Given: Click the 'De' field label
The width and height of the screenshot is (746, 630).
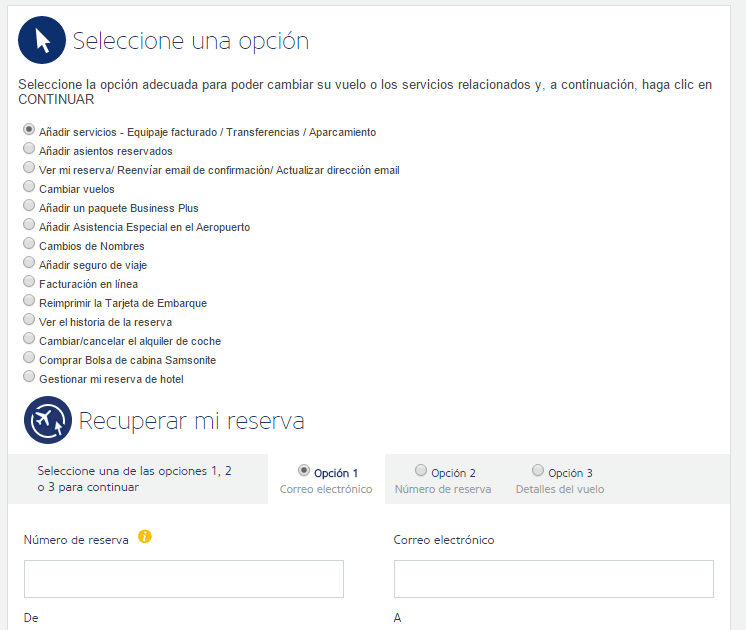Looking at the screenshot, I should 31,618.
